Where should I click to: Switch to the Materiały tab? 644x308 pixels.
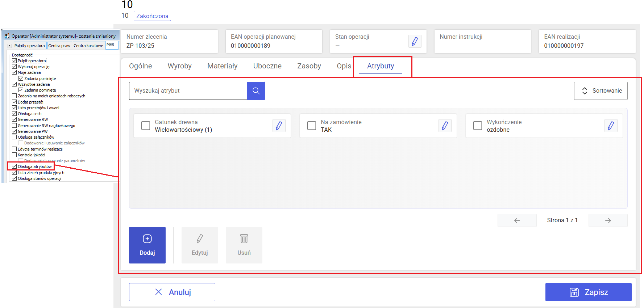(222, 66)
